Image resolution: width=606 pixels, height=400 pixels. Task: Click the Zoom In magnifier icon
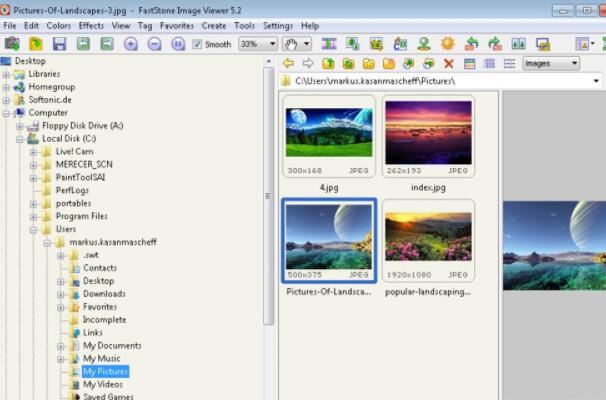pos(131,44)
